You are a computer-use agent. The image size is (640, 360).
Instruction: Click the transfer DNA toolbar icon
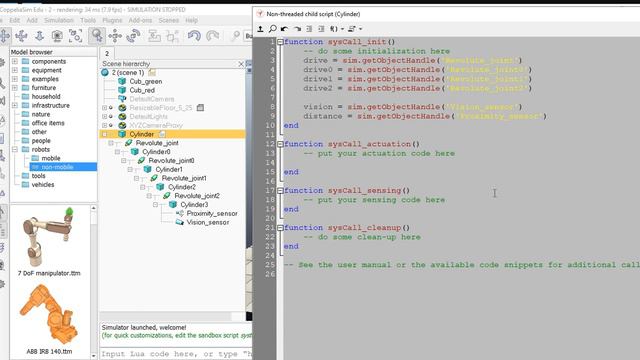coord(172,36)
